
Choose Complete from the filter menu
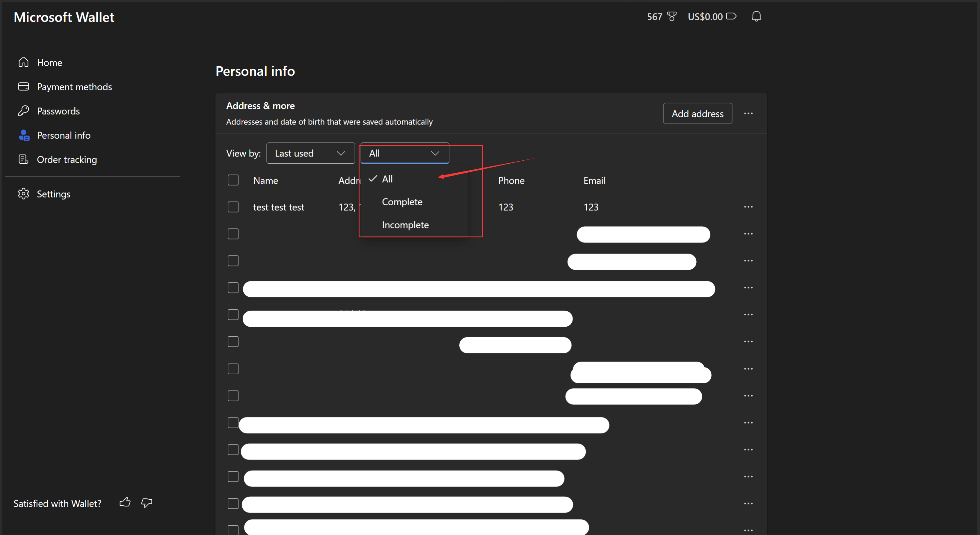[402, 202]
